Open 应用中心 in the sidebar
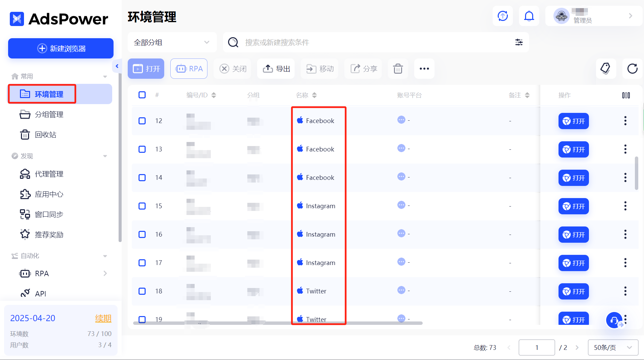 [49, 194]
